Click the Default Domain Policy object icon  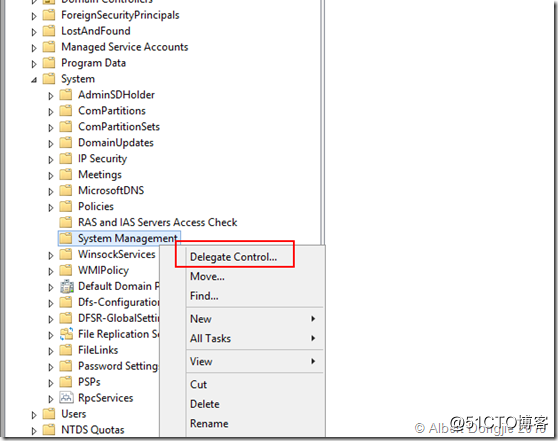pos(67,286)
